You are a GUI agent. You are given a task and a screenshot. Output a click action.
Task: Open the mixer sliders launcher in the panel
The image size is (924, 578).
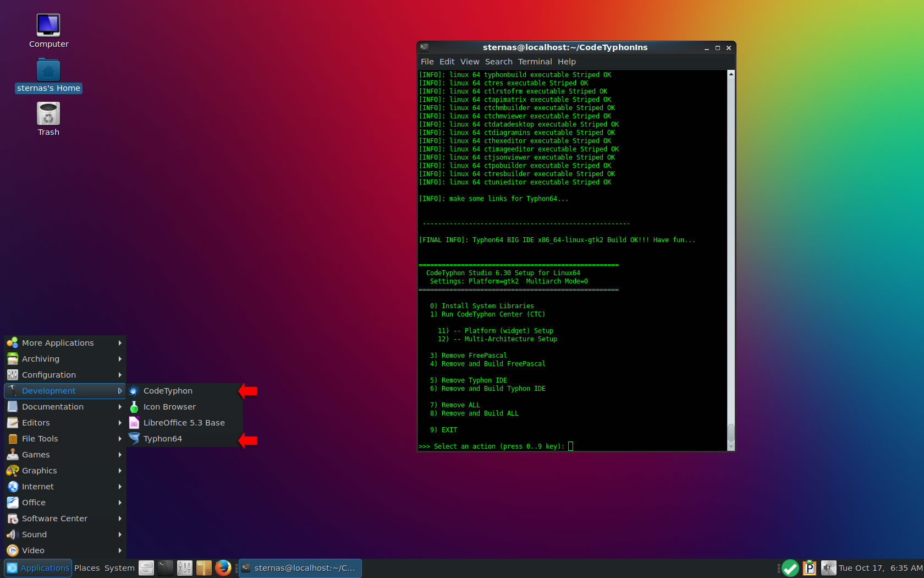point(185,568)
